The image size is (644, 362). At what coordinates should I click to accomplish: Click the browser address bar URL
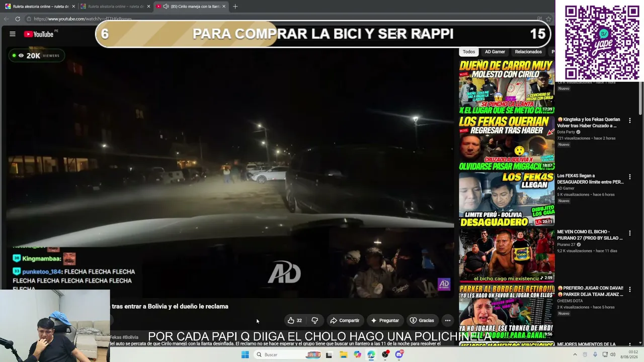(x=83, y=19)
